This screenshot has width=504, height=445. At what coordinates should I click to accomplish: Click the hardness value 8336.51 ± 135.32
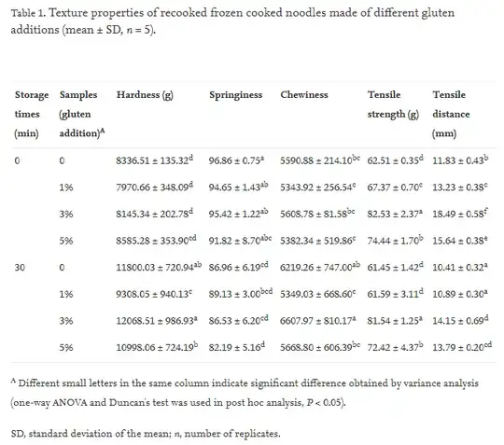pos(155,160)
